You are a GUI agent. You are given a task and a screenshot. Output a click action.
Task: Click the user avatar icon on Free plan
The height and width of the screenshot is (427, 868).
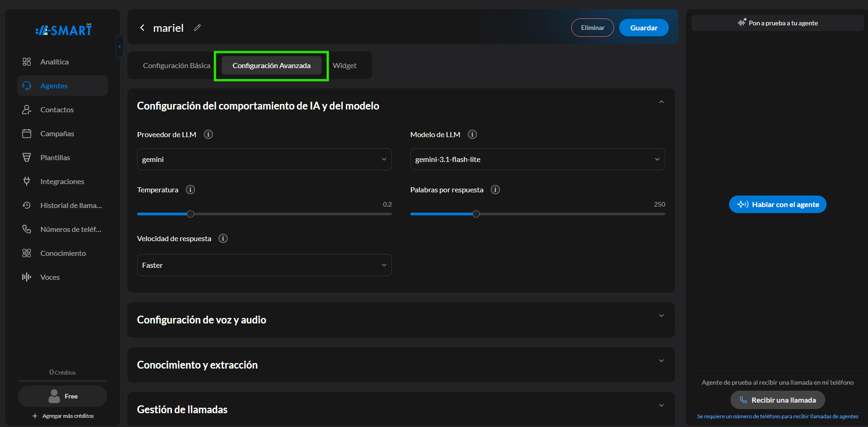54,396
